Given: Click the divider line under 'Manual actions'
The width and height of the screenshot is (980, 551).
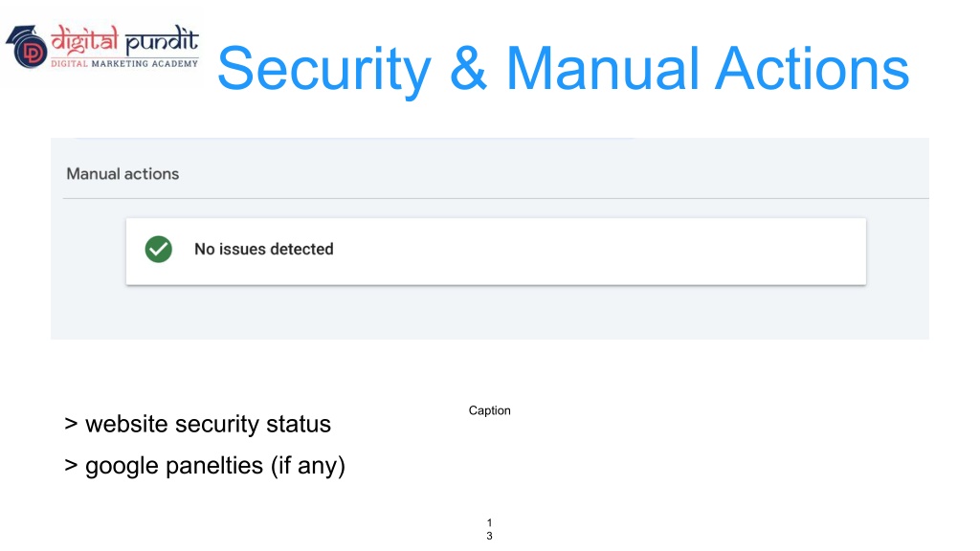Looking at the screenshot, I should click(496, 199).
